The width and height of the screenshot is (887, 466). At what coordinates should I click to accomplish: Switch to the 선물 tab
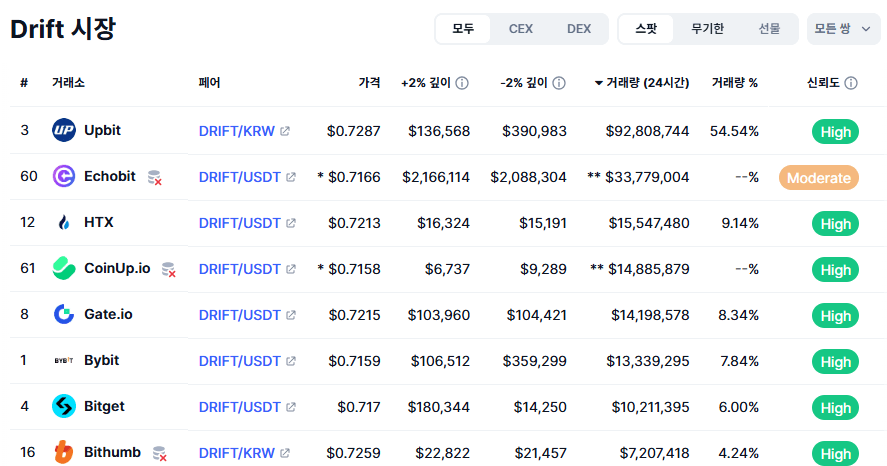(768, 29)
